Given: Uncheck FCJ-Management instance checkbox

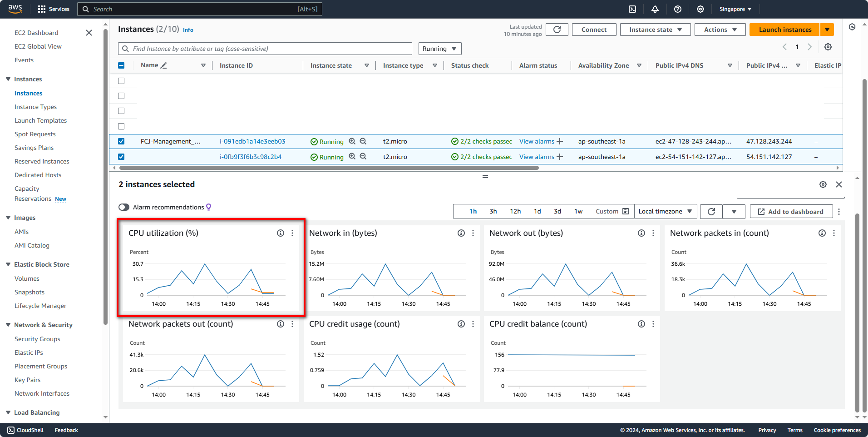Looking at the screenshot, I should pyautogui.click(x=121, y=141).
